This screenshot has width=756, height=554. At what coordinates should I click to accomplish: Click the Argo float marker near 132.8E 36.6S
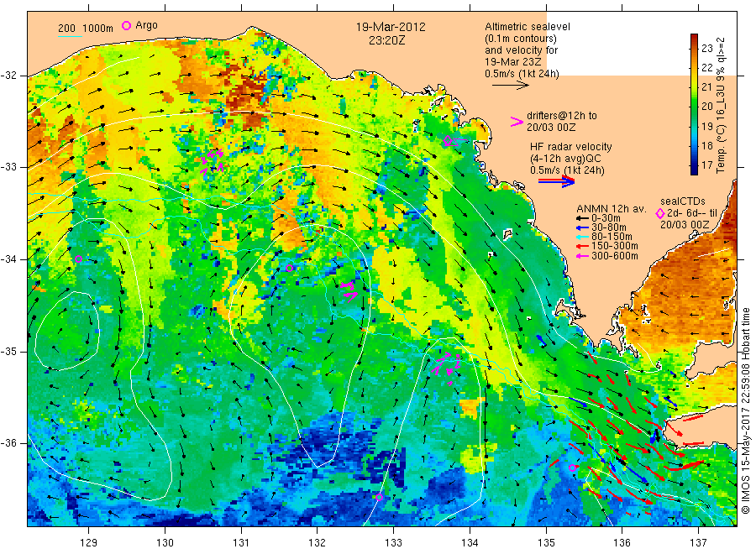pos(379,497)
